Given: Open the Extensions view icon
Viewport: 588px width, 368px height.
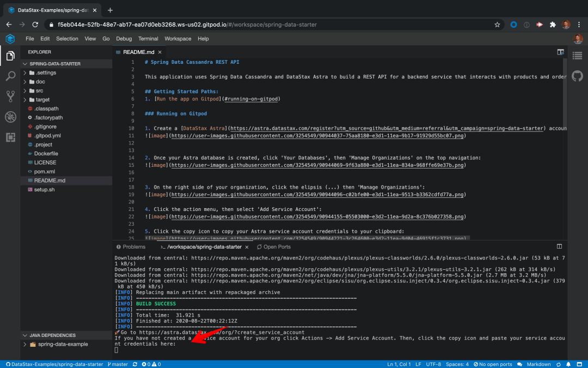Looking at the screenshot, I should pos(10,137).
